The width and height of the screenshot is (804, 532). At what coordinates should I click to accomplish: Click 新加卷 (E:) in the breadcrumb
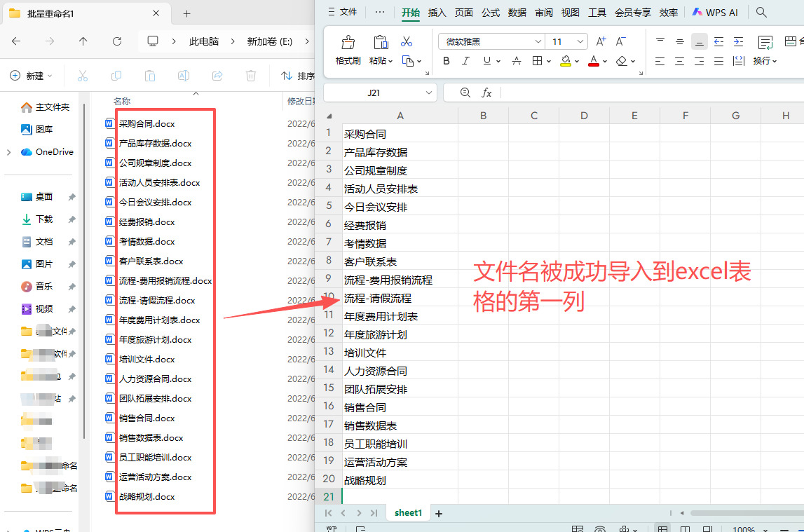(270, 41)
